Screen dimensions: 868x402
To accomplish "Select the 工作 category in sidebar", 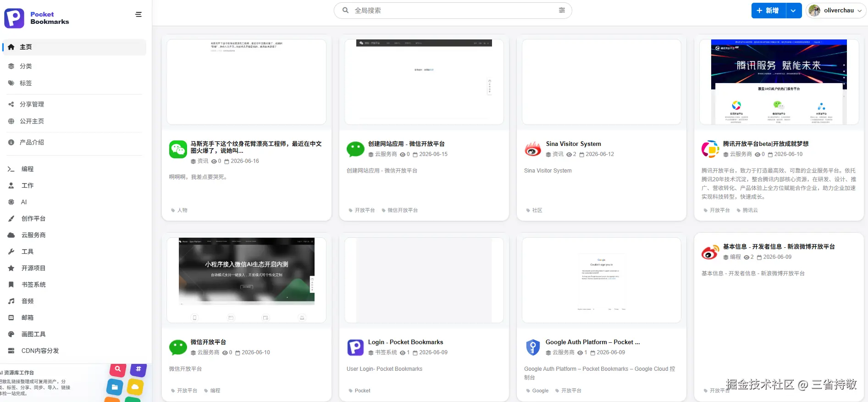I will pyautogui.click(x=74, y=185).
